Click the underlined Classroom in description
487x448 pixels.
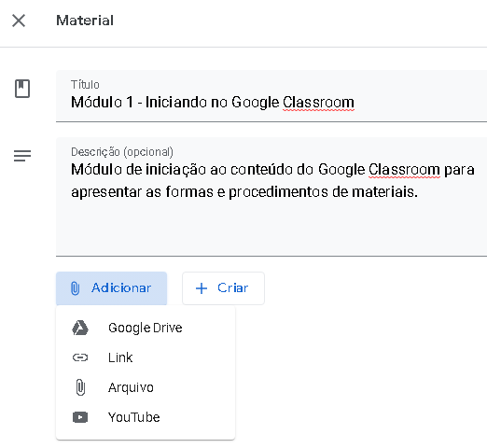(404, 170)
